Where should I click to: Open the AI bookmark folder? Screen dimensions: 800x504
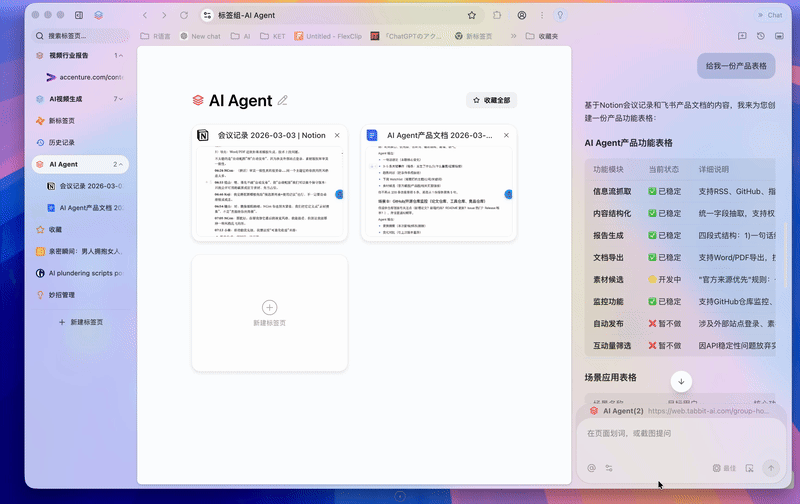[240, 36]
